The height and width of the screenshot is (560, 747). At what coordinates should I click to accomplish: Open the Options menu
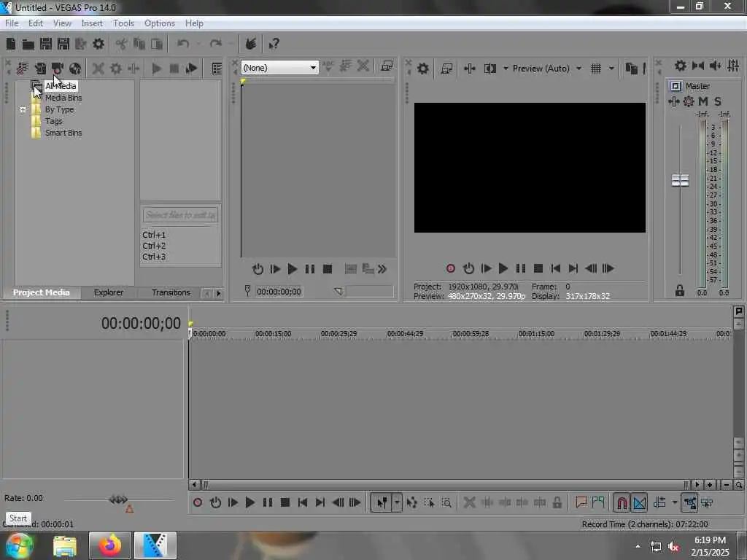coord(160,23)
